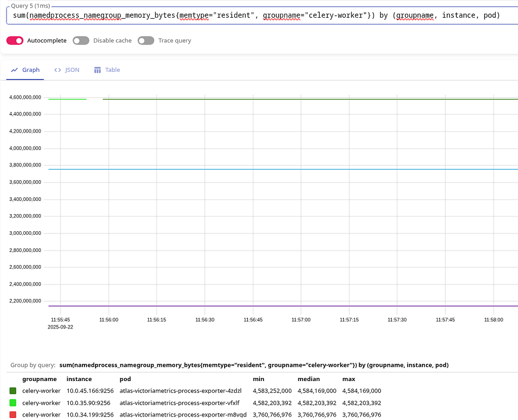This screenshot has height=420, width=518.
Task: Click the instance column header
Action: click(79, 379)
